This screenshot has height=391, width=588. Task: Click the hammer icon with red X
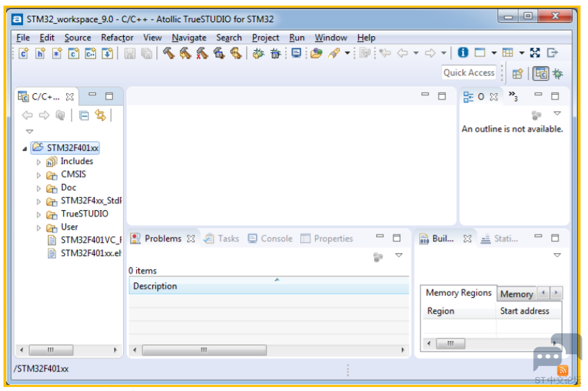click(202, 53)
